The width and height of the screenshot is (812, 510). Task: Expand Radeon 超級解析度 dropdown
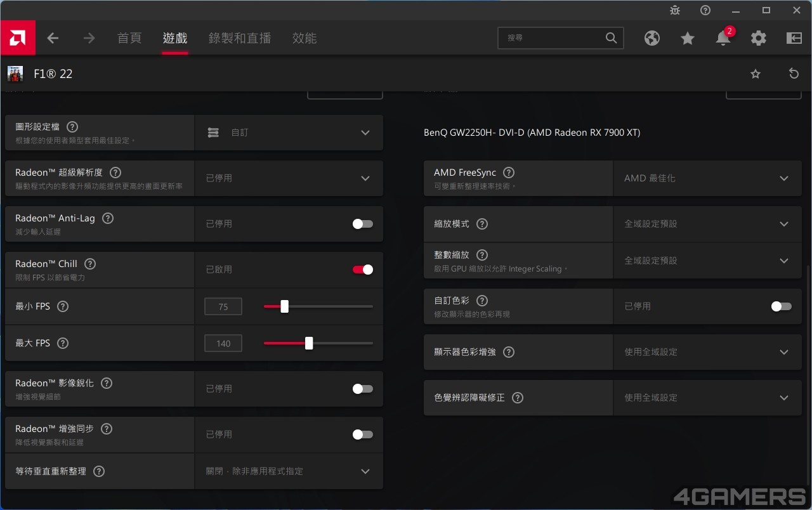pyautogui.click(x=289, y=178)
